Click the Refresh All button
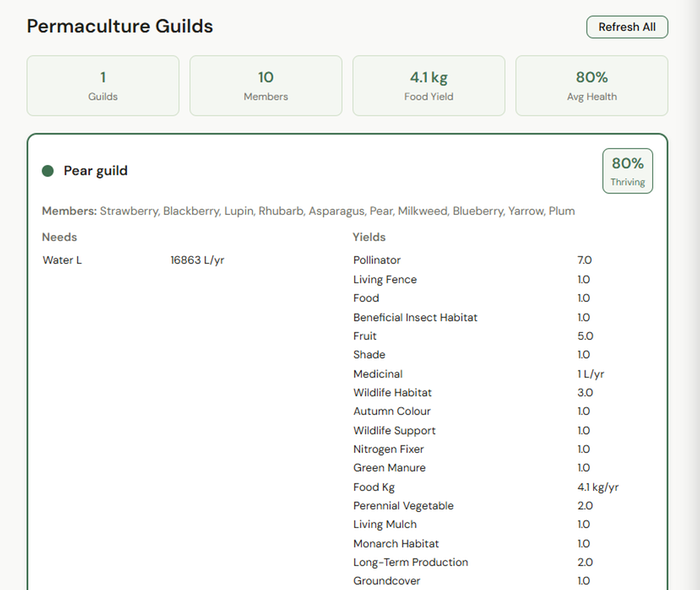The height and width of the screenshot is (590, 700). tap(627, 27)
